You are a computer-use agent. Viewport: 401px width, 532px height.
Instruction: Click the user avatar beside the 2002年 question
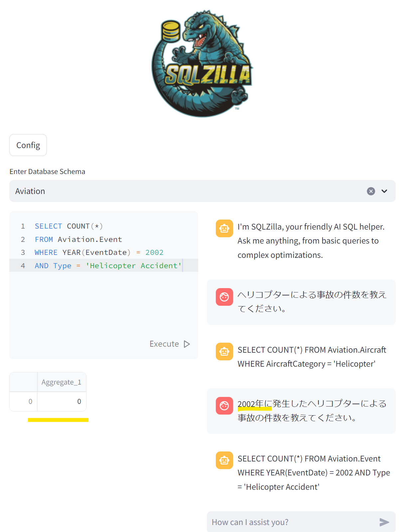(x=224, y=406)
